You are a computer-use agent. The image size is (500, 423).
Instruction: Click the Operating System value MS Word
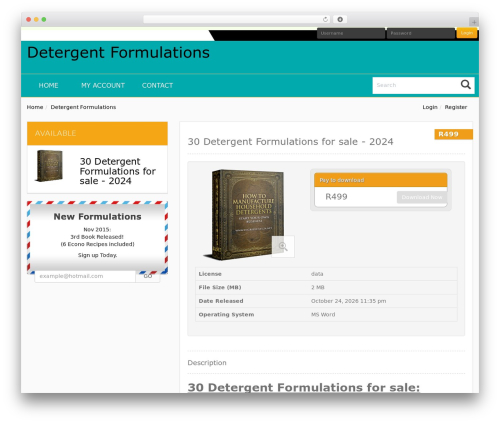pyautogui.click(x=323, y=314)
